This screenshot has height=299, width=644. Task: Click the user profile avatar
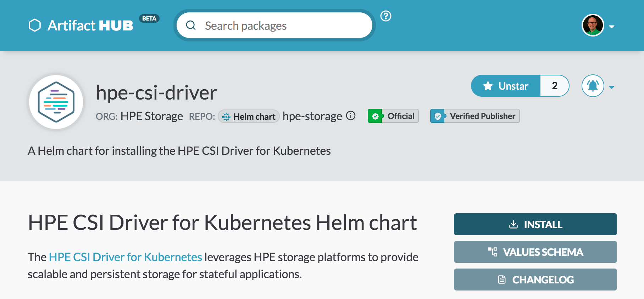tap(593, 26)
